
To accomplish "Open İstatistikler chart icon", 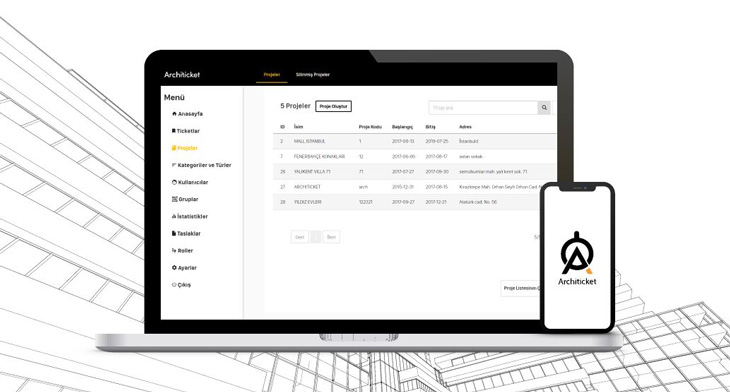I will click(174, 216).
